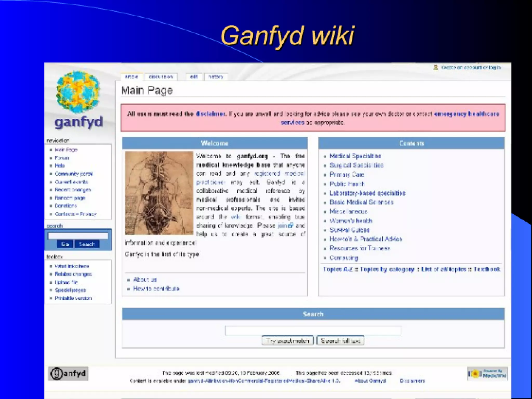Image resolution: width=532 pixels, height=399 pixels.
Task: Open Topics by category link
Action: 387,269
